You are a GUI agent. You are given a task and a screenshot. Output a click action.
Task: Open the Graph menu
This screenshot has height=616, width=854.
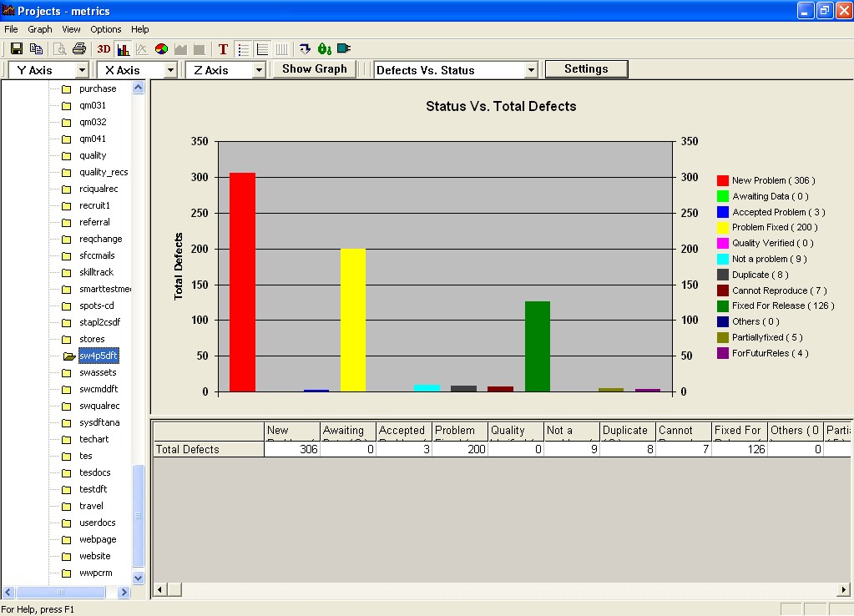point(40,29)
